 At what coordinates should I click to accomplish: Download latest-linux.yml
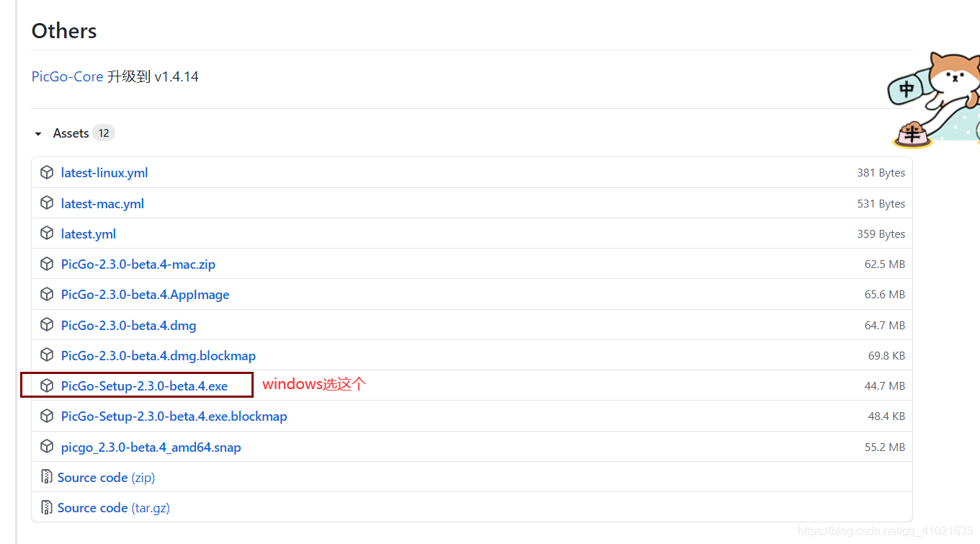104,173
